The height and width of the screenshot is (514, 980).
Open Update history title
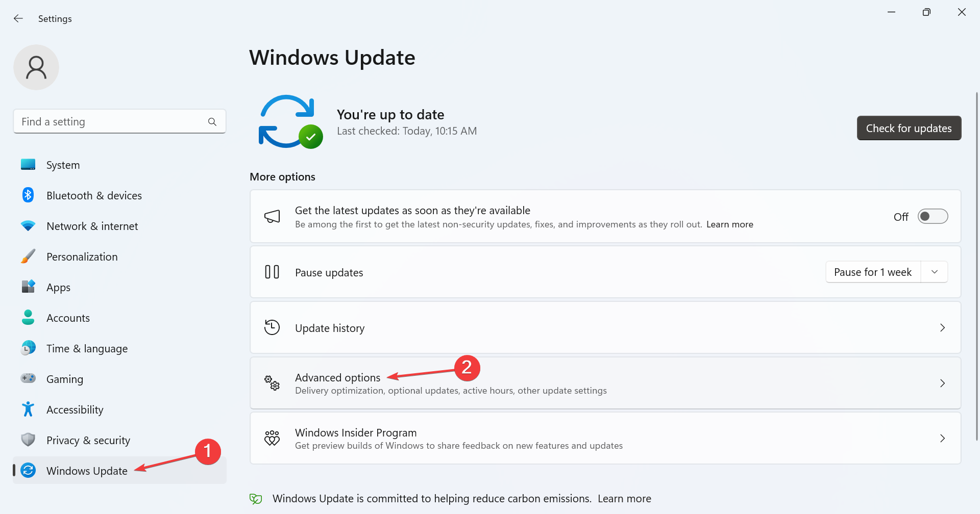330,328
